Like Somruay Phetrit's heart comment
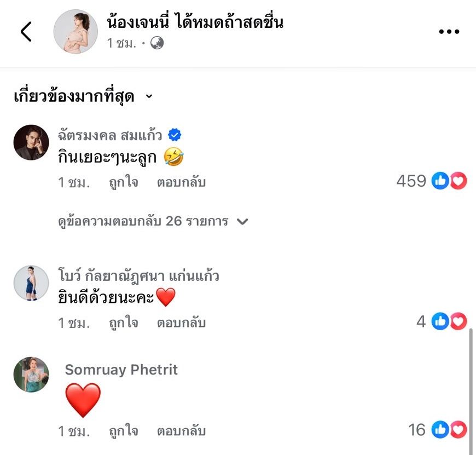 (x=123, y=431)
